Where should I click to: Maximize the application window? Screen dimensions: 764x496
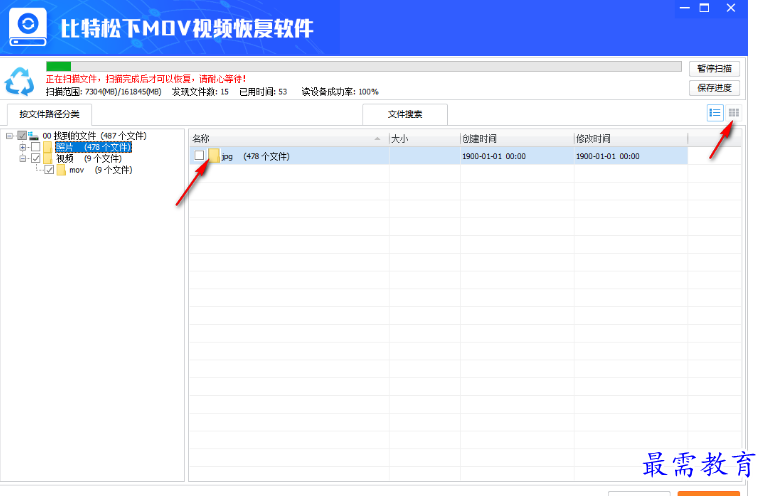pyautogui.click(x=704, y=8)
